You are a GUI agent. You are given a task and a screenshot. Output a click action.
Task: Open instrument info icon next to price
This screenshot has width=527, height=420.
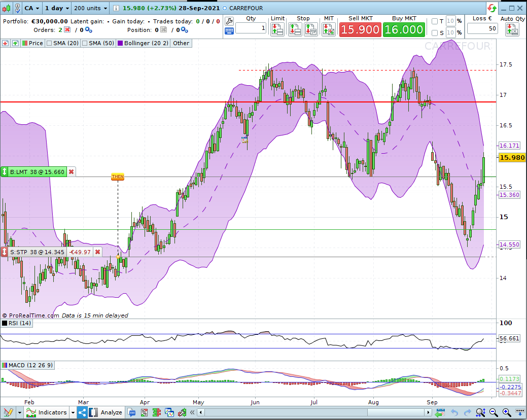[x=116, y=8]
